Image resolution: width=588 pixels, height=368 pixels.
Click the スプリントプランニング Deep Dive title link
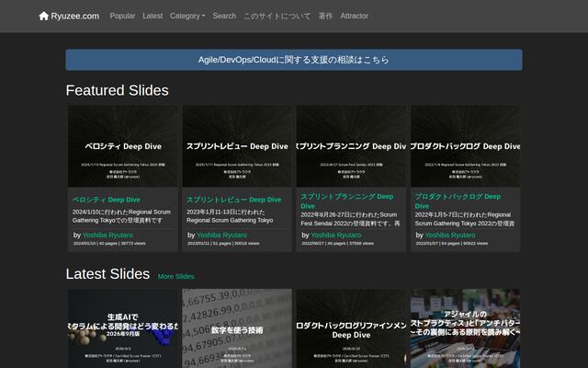coord(347,201)
